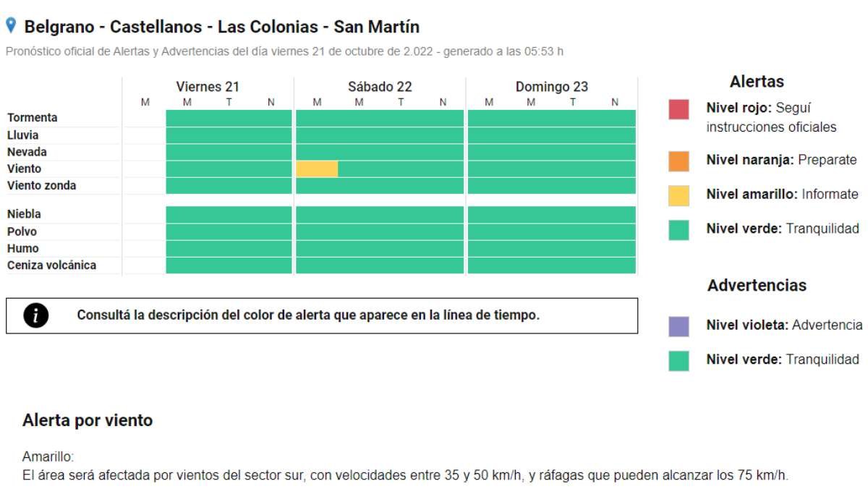
Task: Click the green swatch under Alertas
Action: pos(678,229)
